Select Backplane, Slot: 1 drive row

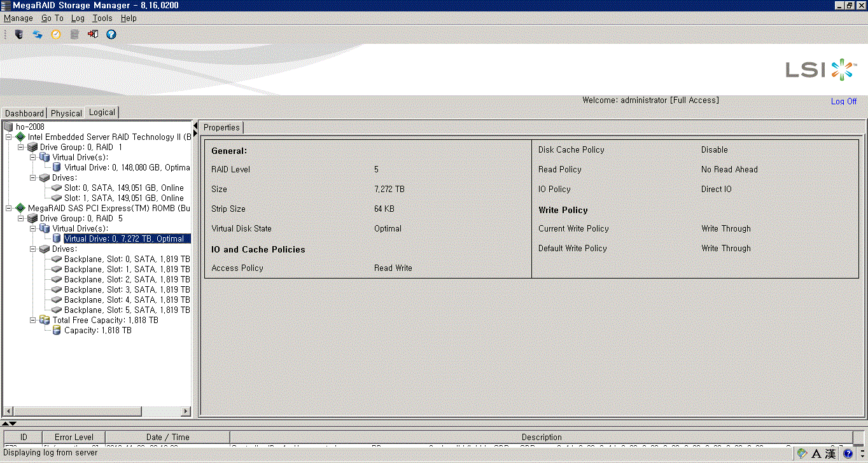(x=127, y=269)
